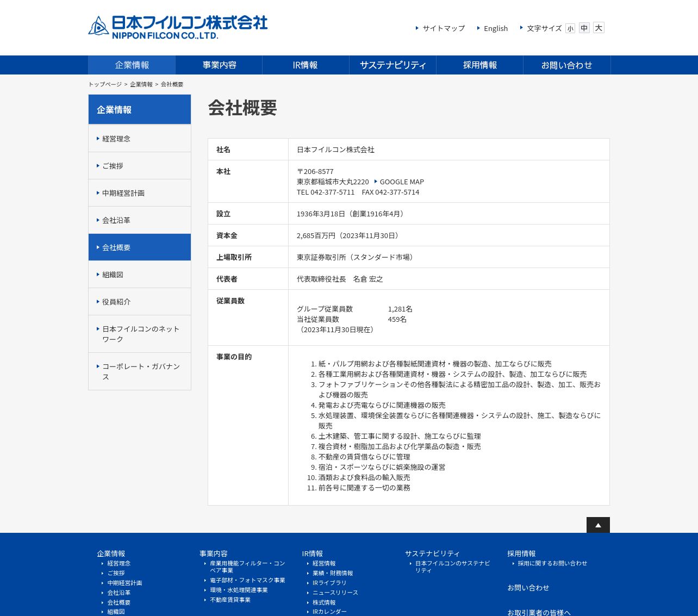The height and width of the screenshot is (616, 698).
Task: Open the お問い合わせ main nav tab
Action: [x=566, y=65]
